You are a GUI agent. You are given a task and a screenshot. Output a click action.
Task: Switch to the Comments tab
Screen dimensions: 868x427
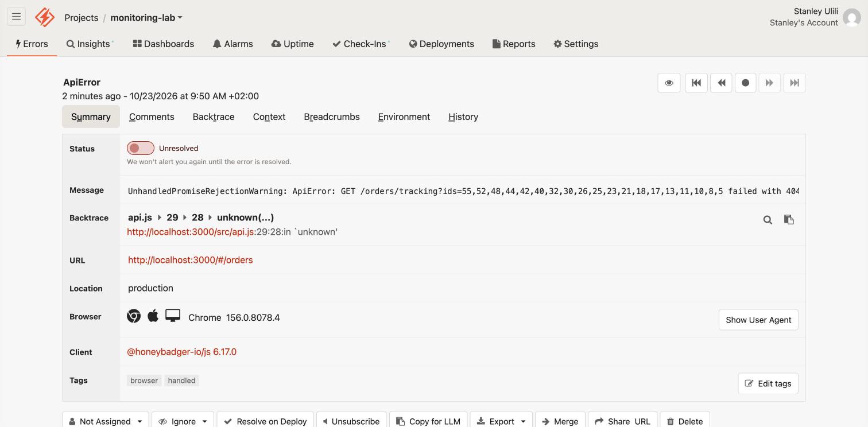[x=152, y=117]
